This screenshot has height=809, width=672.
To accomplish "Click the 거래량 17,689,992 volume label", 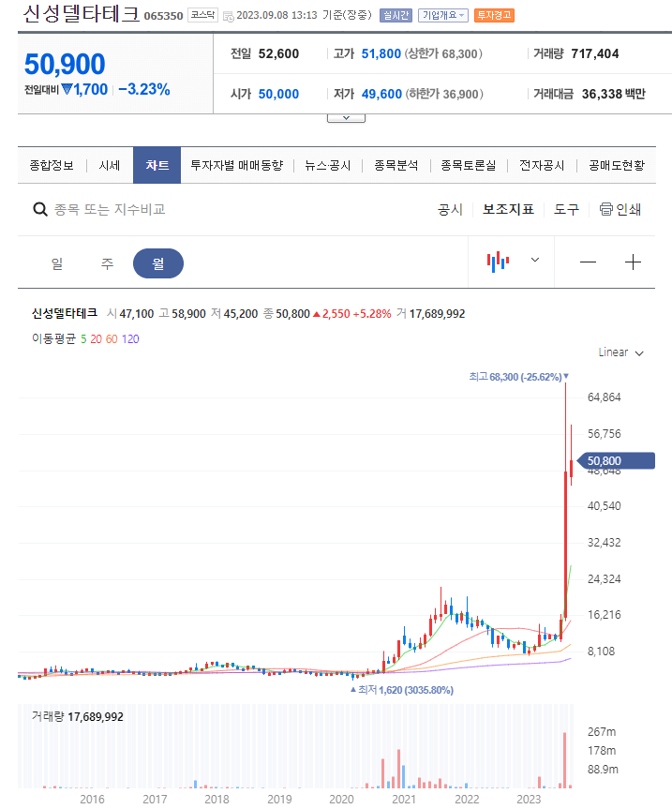I will [78, 716].
